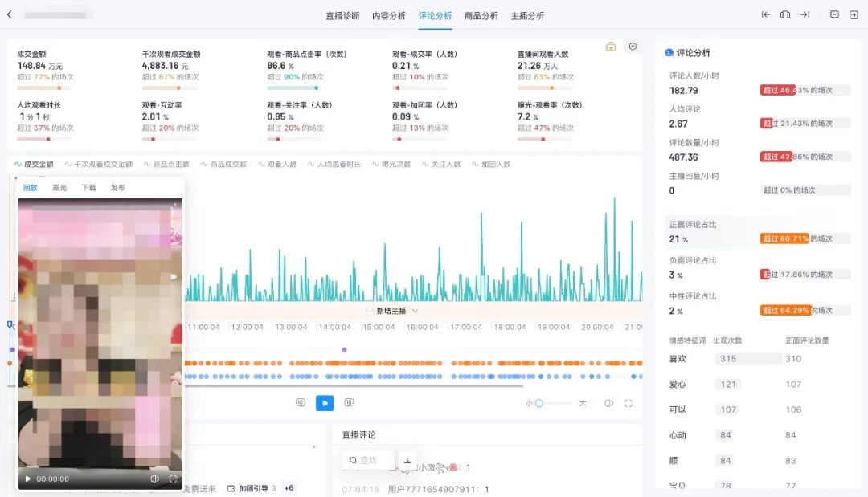
Task: Click the 爱心 row count 121
Action: (x=728, y=385)
